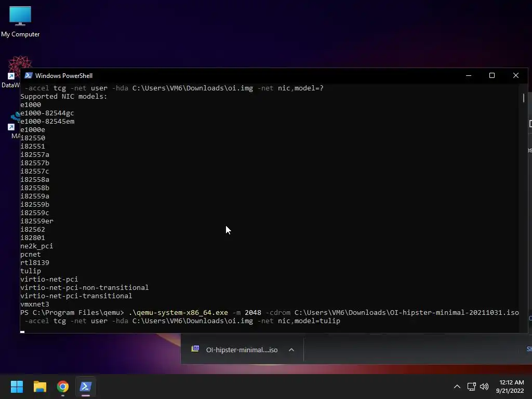The image size is (532, 399).
Task: Launch File Explorer from the taskbar
Action: (39, 387)
